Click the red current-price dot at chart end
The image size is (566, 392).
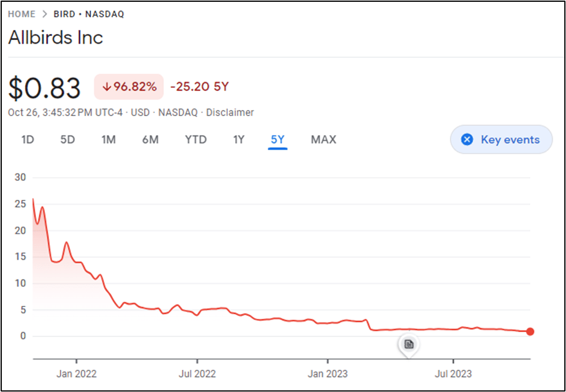point(530,332)
